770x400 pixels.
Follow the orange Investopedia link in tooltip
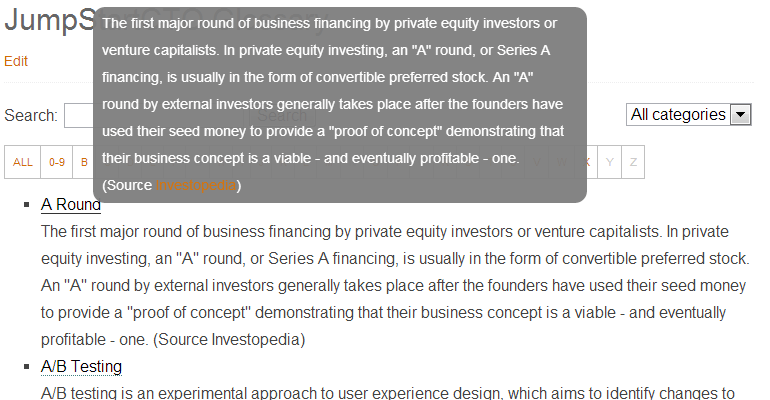click(197, 185)
